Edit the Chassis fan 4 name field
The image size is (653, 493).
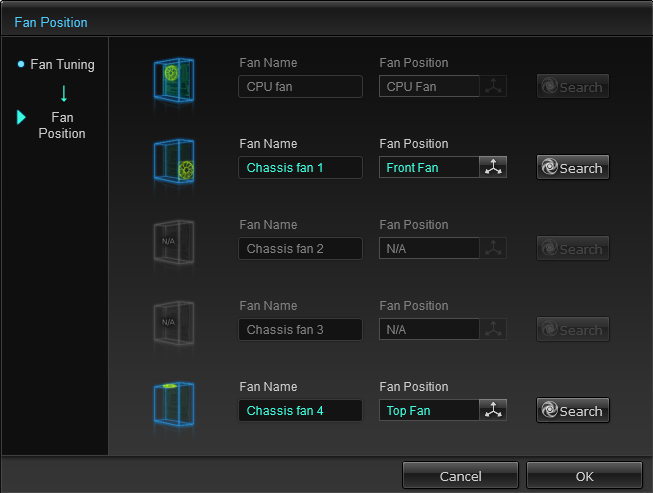tap(300, 410)
